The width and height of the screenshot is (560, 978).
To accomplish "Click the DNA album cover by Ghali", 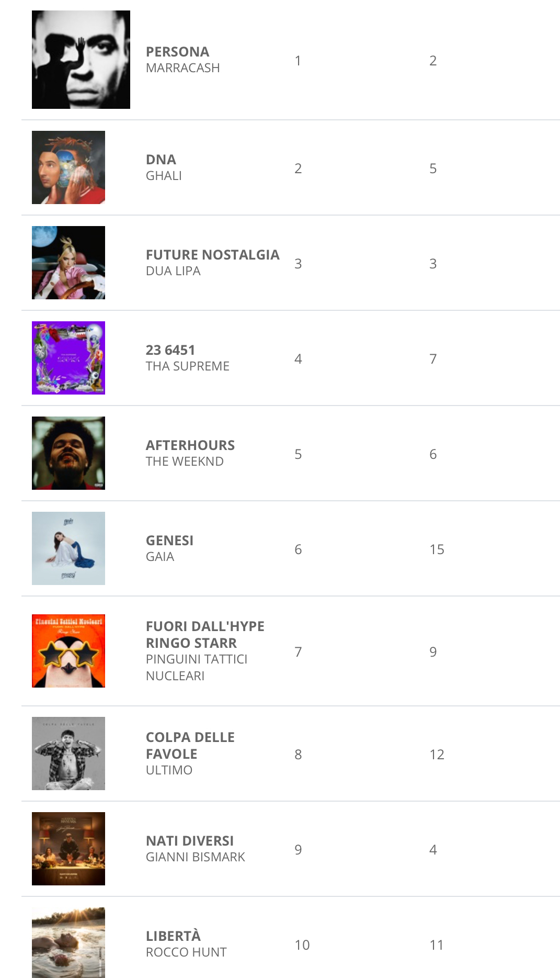I will point(68,167).
